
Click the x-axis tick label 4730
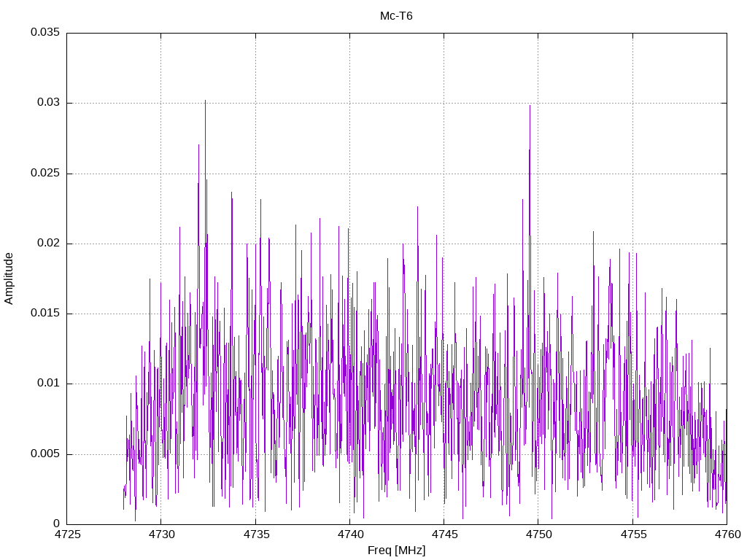tap(161, 534)
